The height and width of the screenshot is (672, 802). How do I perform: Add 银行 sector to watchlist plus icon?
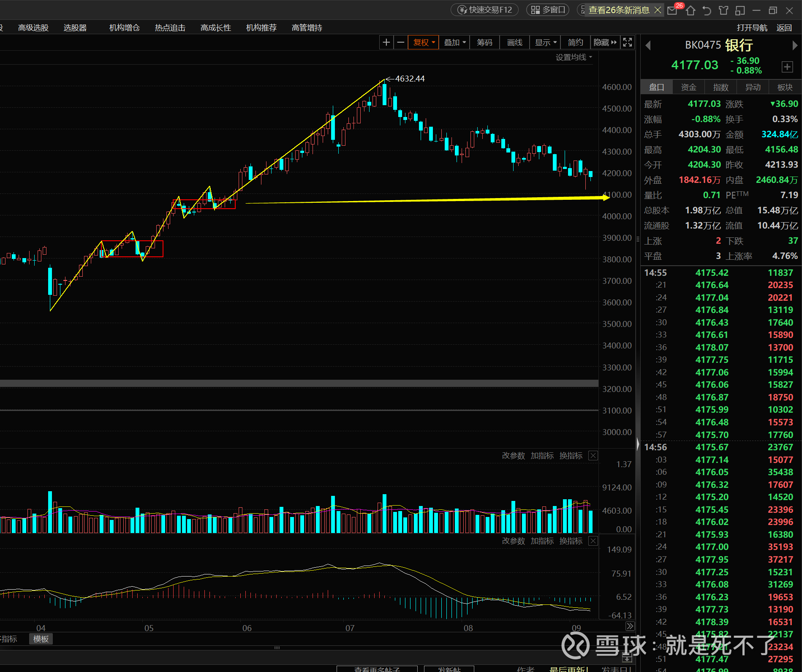[x=787, y=67]
